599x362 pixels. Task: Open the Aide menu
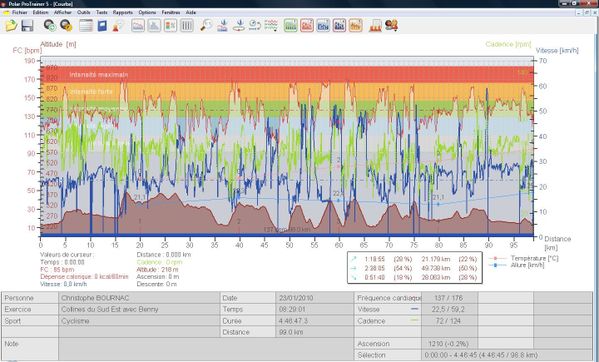[x=191, y=12]
